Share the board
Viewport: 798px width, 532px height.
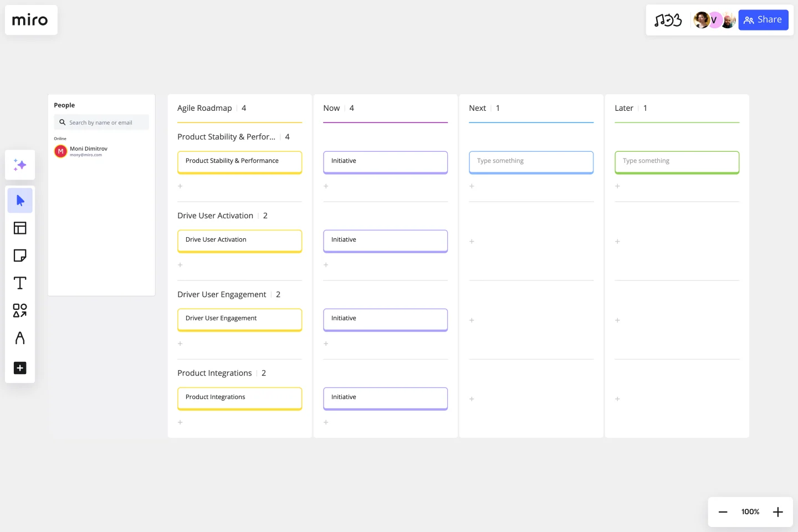coord(763,20)
